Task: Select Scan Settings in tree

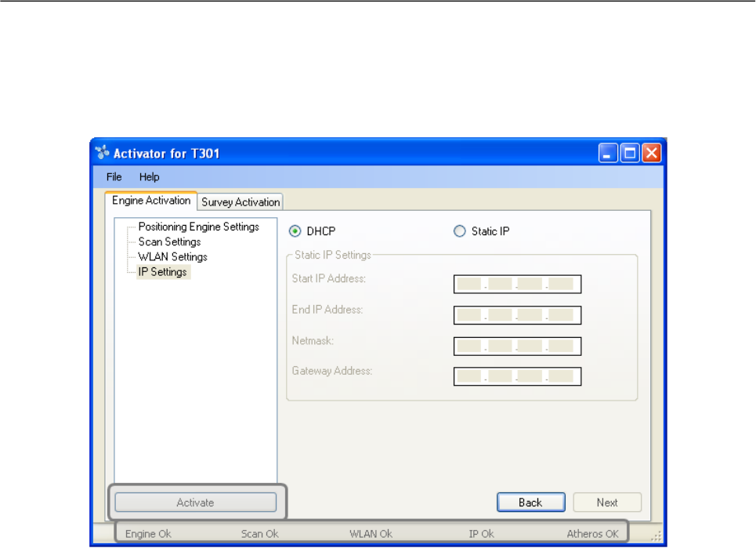Action: point(169,241)
